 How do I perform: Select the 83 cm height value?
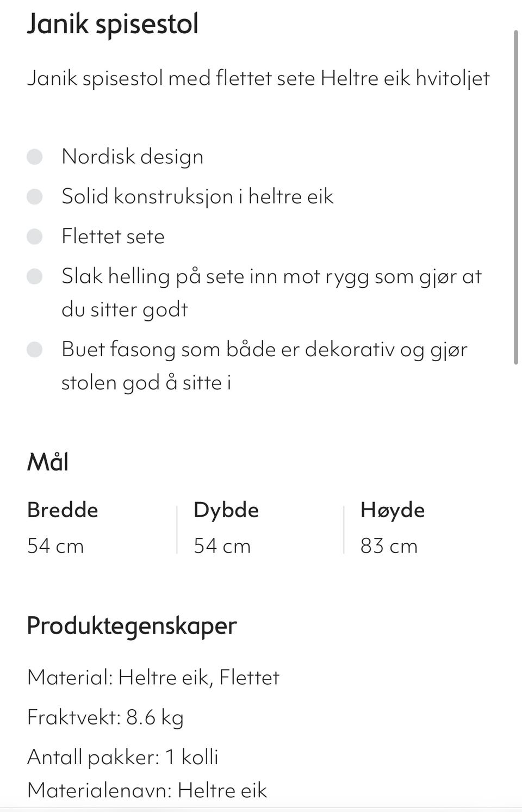point(389,546)
